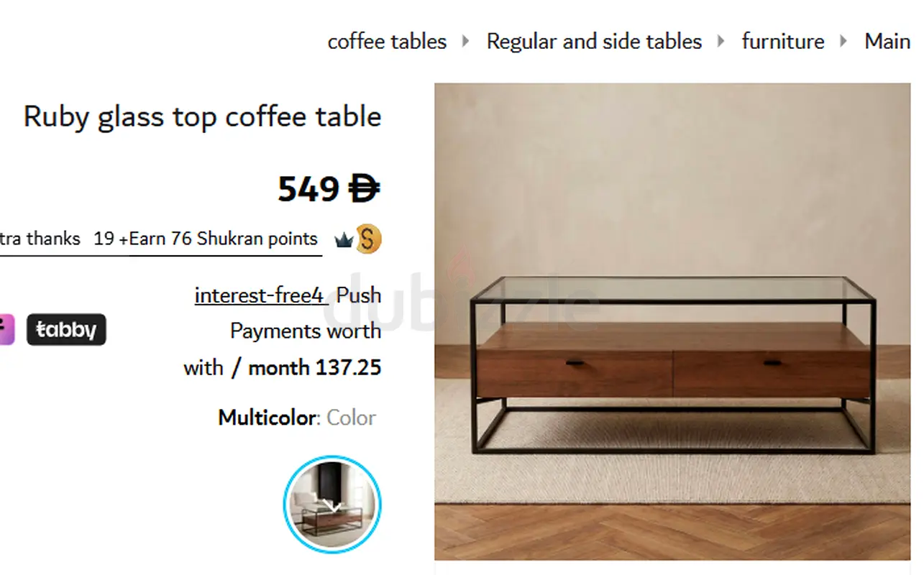
Task: Go to Regular and side tables category
Action: pyautogui.click(x=594, y=42)
